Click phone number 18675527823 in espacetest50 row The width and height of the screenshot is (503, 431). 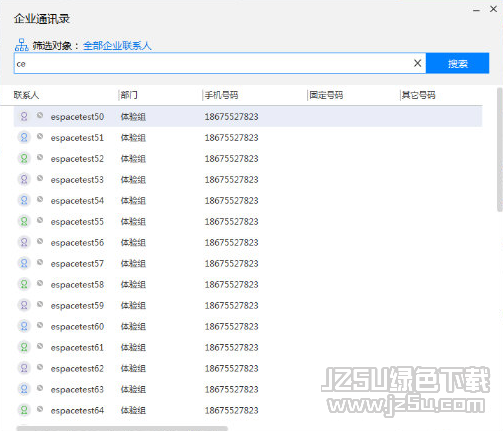(232, 117)
